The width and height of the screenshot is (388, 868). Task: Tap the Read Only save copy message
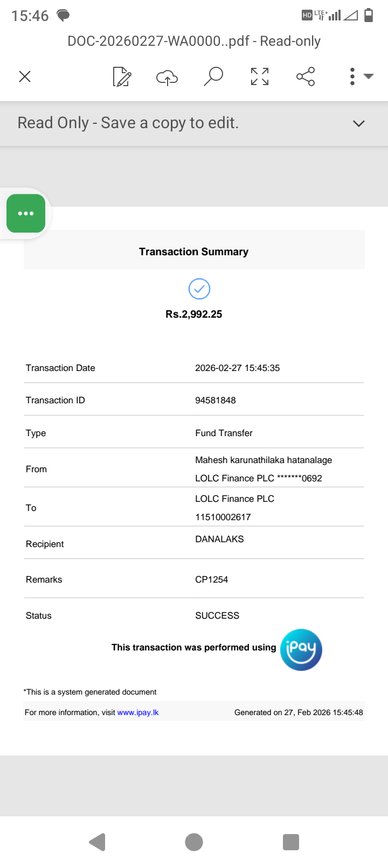click(x=128, y=123)
